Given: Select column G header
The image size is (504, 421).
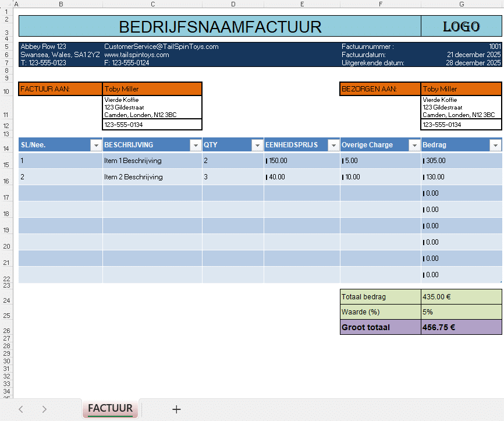Looking at the screenshot, I should (461, 4).
